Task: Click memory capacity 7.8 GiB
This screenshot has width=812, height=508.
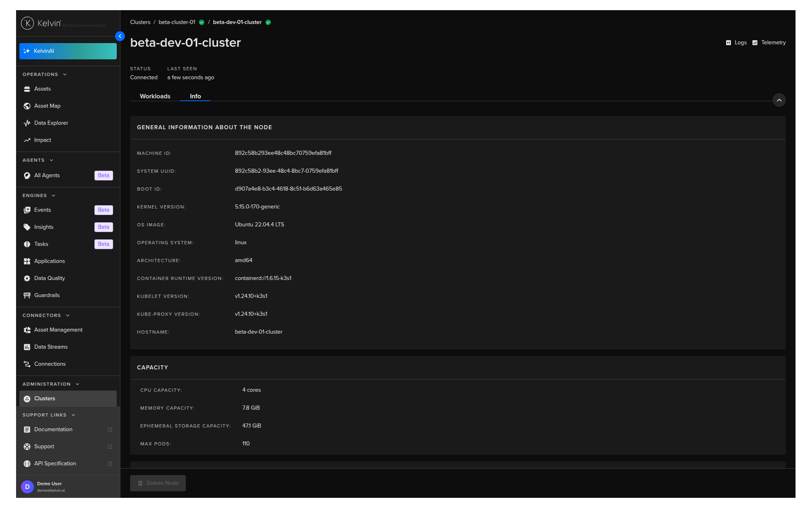Action: pos(251,408)
